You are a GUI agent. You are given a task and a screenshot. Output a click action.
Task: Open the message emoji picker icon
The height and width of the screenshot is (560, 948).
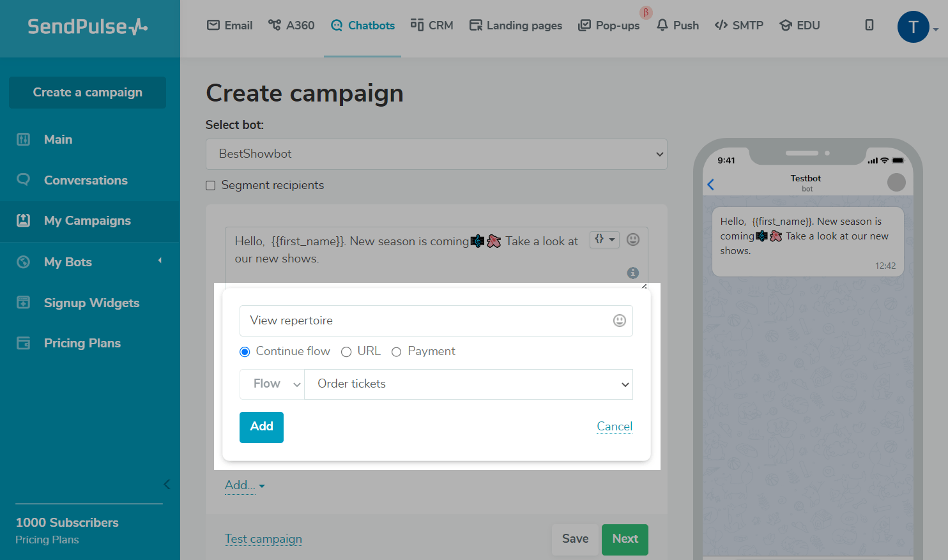click(632, 239)
